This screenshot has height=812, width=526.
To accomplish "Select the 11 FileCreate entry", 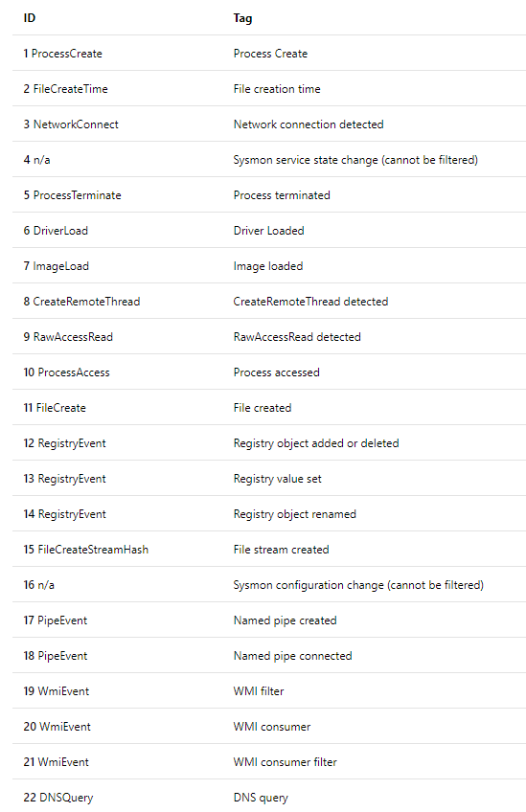I will point(55,408).
